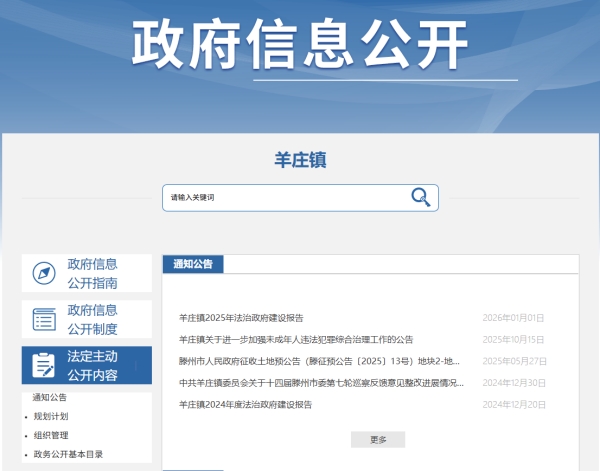
Task: Select 通知公告 in the left sidebar list
Action: pos(49,398)
